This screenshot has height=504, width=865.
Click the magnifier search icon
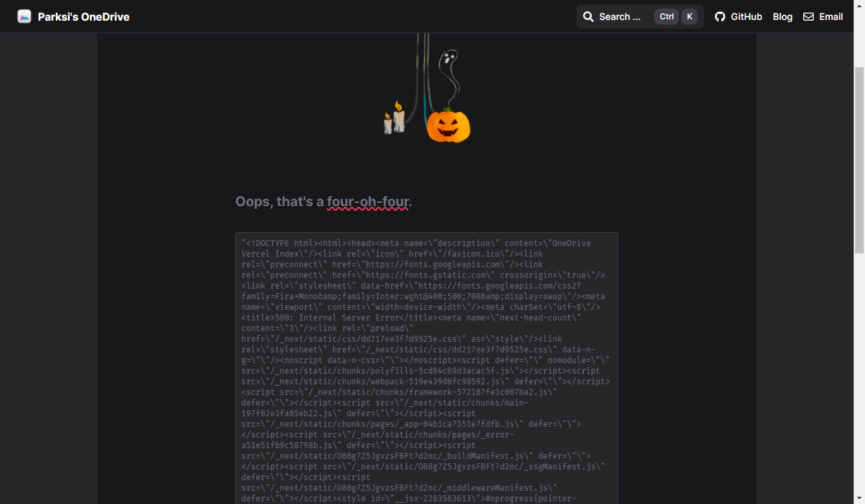(588, 17)
